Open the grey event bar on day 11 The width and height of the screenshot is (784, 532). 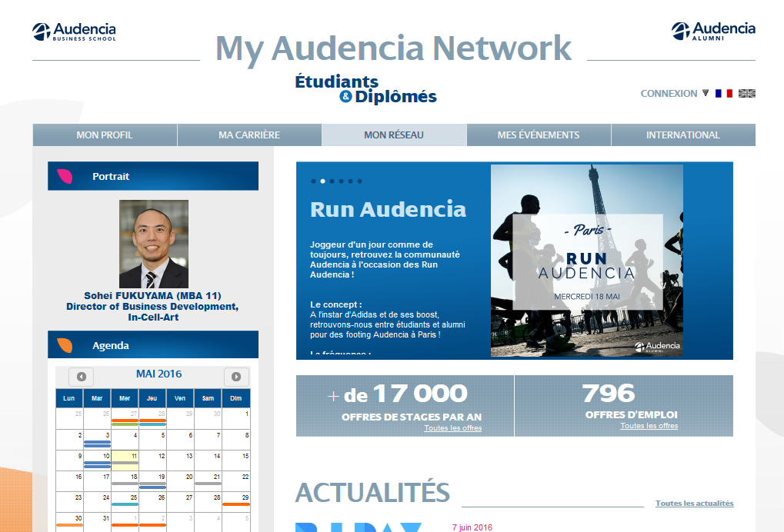click(125, 463)
